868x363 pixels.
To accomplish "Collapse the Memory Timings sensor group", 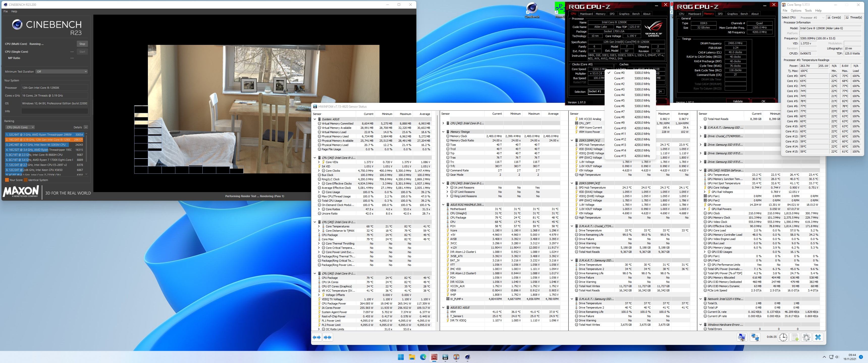I will point(443,132).
